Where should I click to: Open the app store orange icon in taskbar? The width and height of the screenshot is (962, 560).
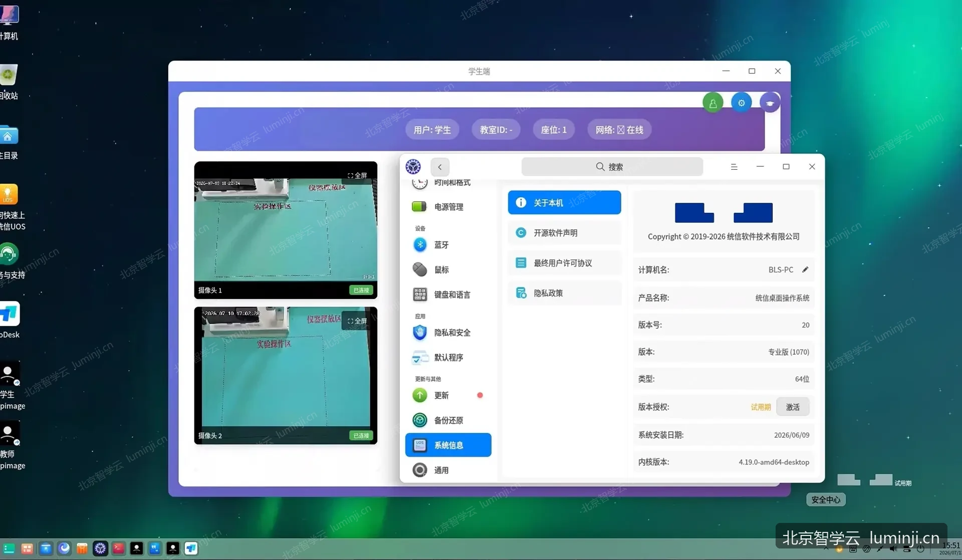click(82, 548)
